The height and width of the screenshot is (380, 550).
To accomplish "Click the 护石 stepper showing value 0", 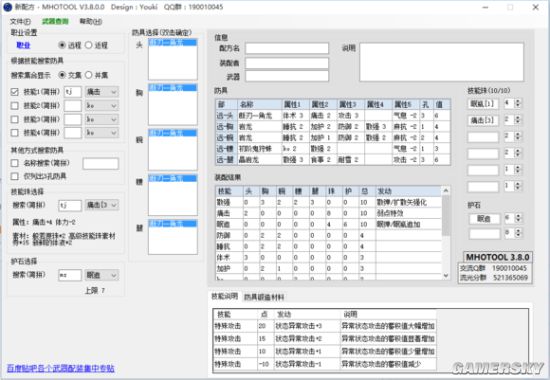I will coord(518,233).
